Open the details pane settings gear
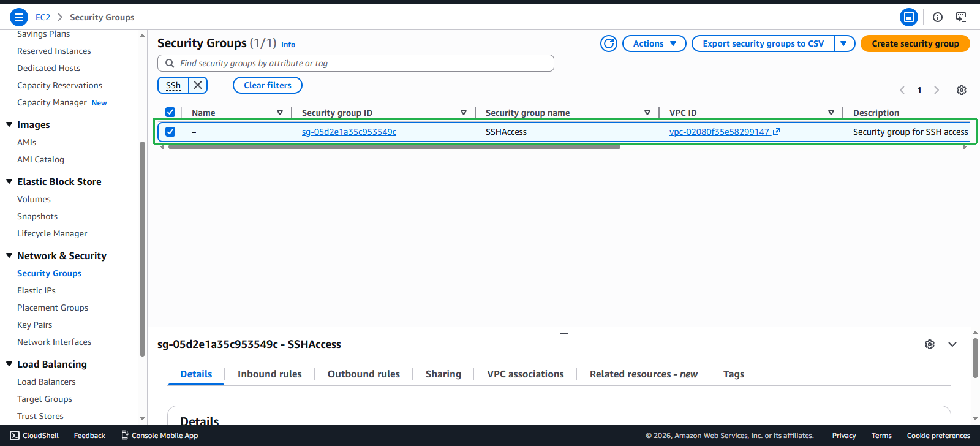Screen dimensions: 980x446 click(x=930, y=344)
